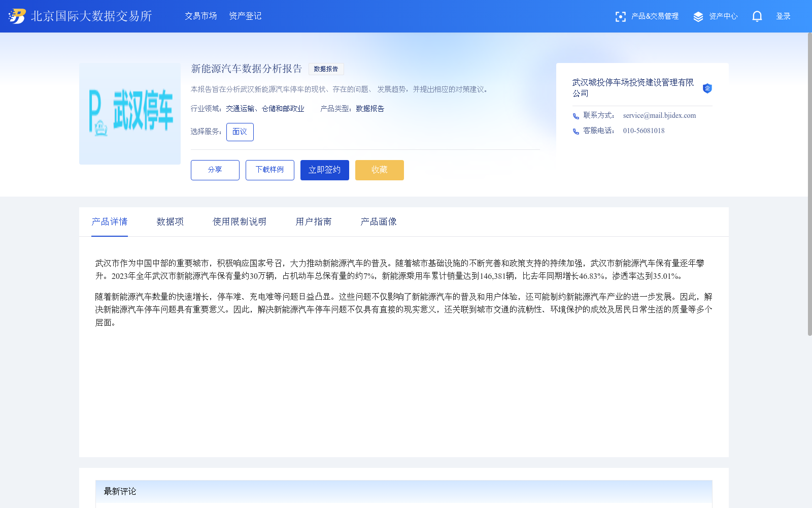Click the phone icon beside 联系方式
Viewport: 812px width, 508px height.
coord(576,116)
